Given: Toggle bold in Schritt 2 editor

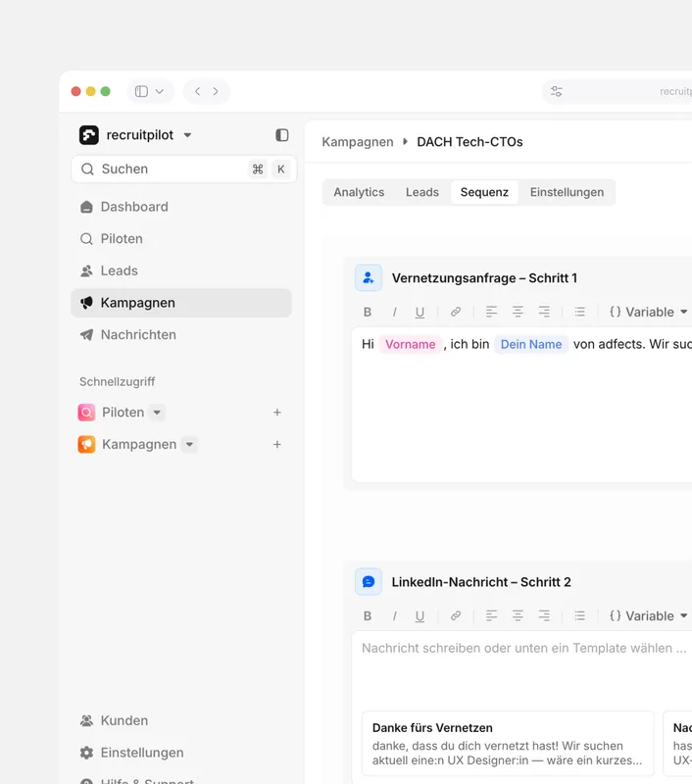Looking at the screenshot, I should pyautogui.click(x=368, y=616).
